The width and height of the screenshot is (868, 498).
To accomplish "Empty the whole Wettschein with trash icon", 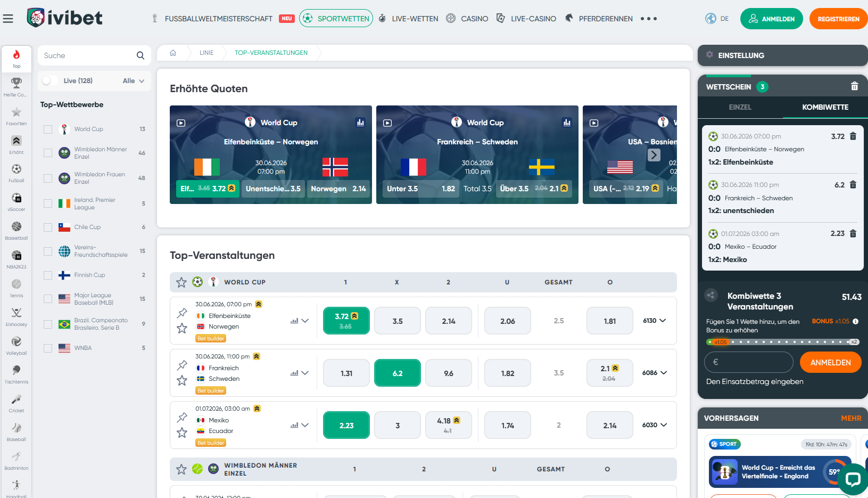I will (x=854, y=86).
